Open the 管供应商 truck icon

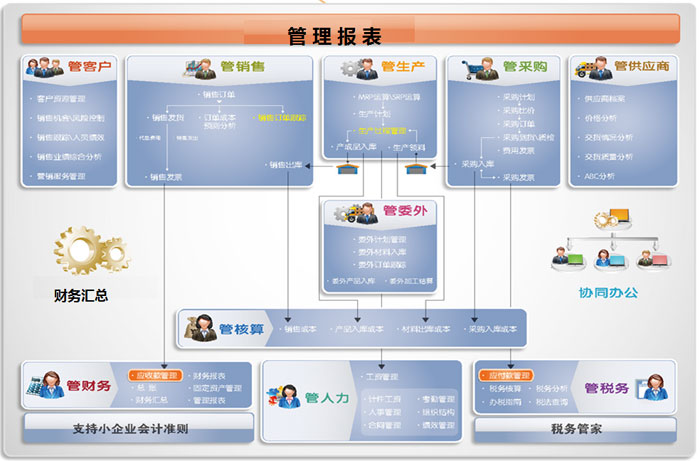coord(593,68)
